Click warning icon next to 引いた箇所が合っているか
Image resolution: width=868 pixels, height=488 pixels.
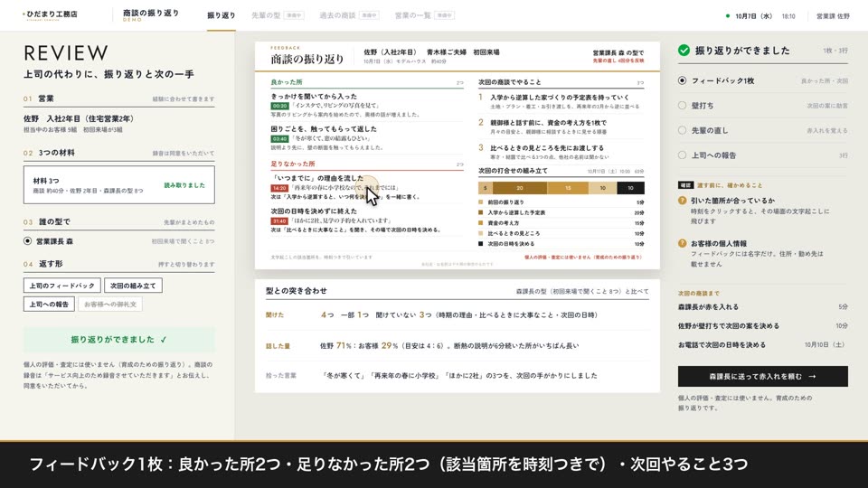point(682,201)
